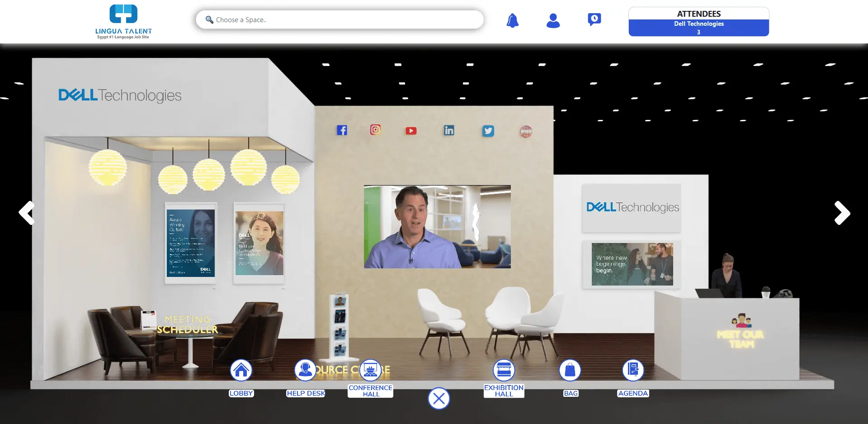Screen dimensions: 868x424
Task: Open the Exhibition Hall icon
Action: coord(504,370)
